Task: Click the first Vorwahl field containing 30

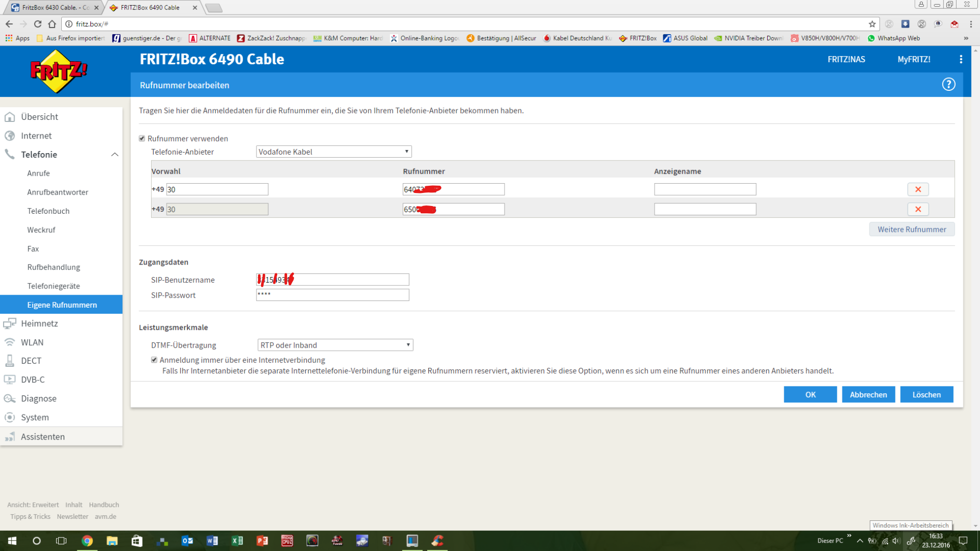Action: (x=217, y=189)
